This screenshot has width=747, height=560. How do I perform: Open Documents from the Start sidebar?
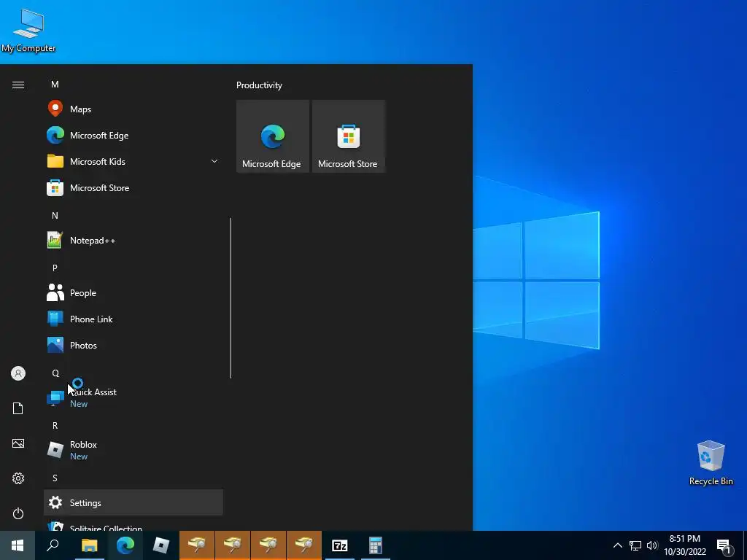[18, 408]
